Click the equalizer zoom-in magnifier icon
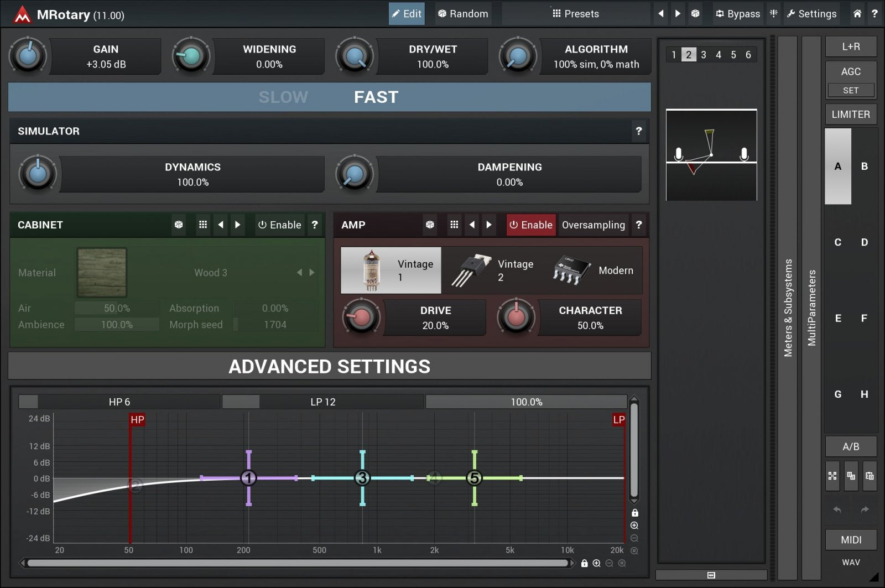Screen dimensions: 885x588 tap(634, 525)
